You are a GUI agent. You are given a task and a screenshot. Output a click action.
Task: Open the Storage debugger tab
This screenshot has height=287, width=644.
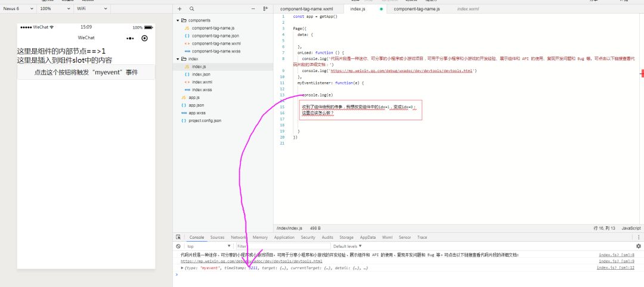346,238
